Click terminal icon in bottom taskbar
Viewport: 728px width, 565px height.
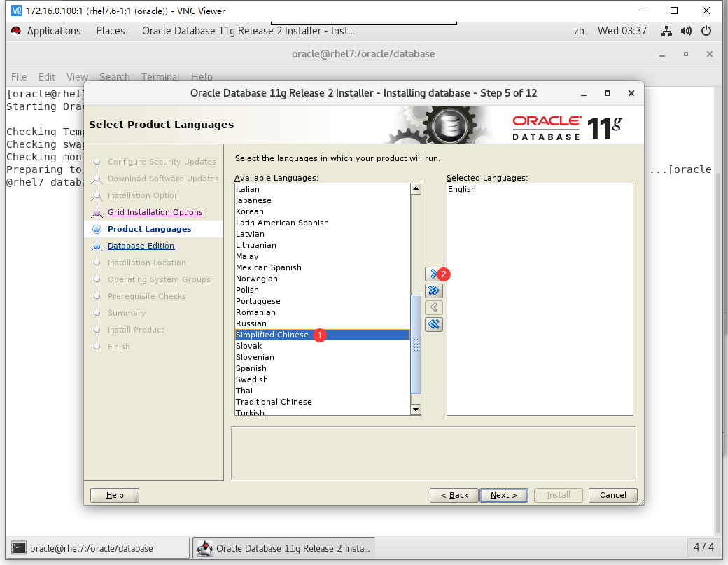pyautogui.click(x=19, y=547)
